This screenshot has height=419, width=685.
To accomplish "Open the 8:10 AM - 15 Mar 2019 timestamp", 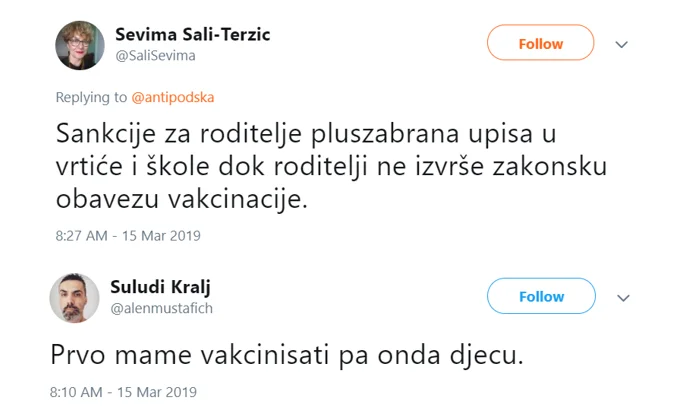I will (123, 392).
